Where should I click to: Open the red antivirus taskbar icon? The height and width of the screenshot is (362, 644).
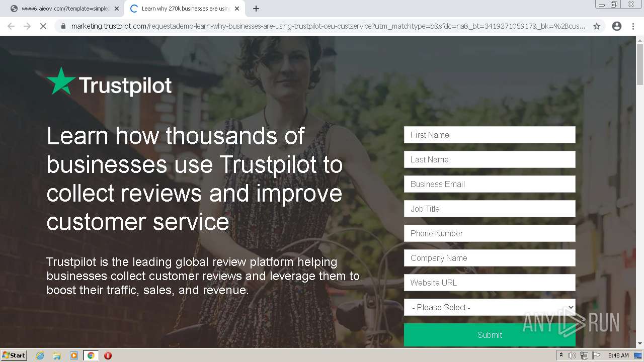108,355
